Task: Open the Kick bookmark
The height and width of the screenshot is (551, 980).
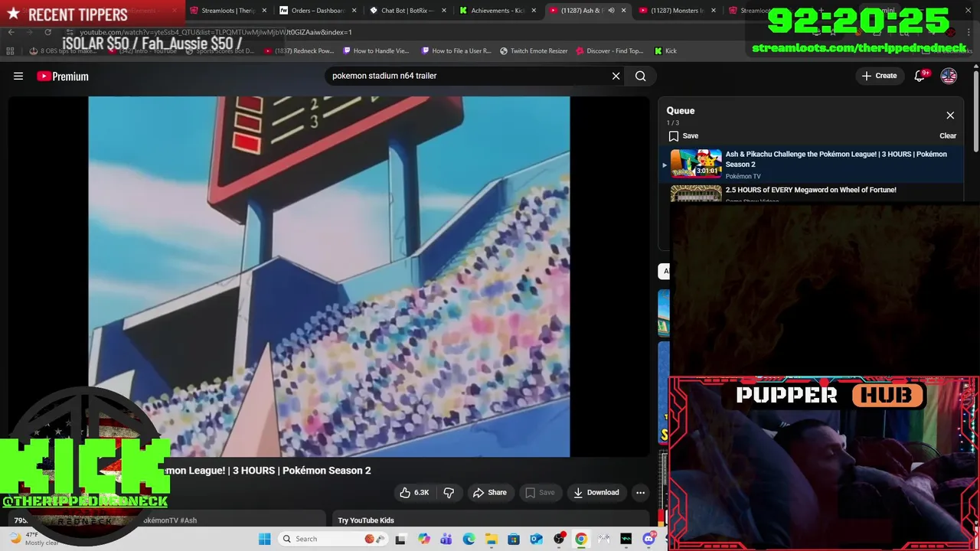Action: [x=665, y=51]
